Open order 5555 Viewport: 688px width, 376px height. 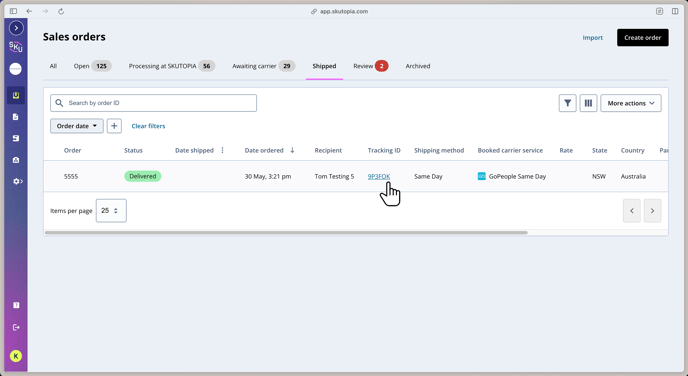(71, 176)
